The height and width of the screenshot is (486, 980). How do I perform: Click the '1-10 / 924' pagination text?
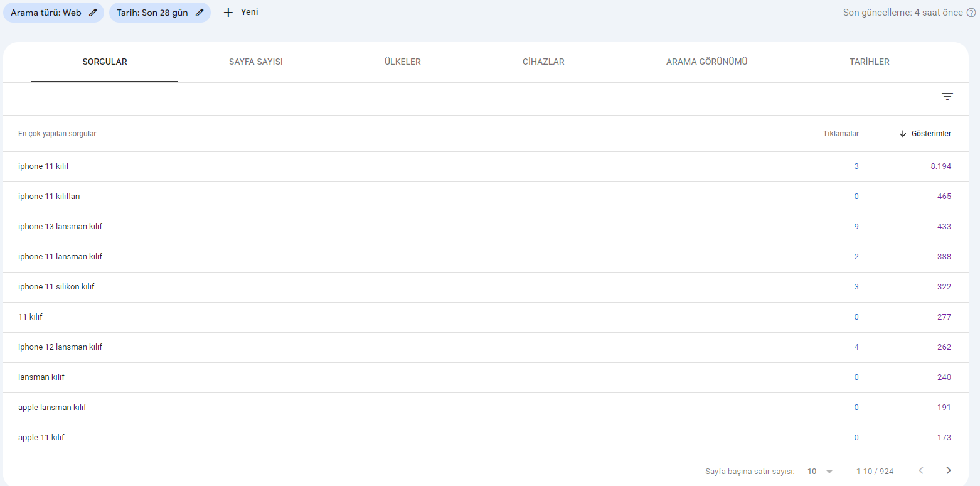(x=875, y=471)
